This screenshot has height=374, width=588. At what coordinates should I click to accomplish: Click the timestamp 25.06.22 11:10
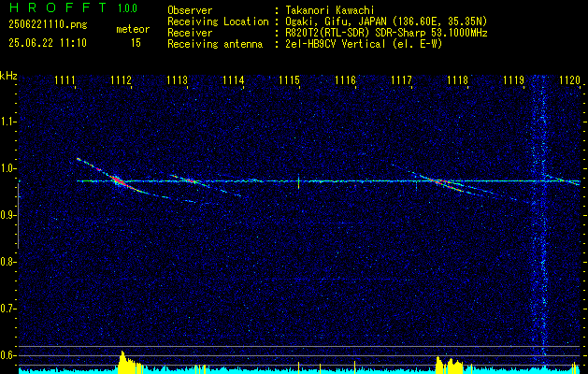48,43
